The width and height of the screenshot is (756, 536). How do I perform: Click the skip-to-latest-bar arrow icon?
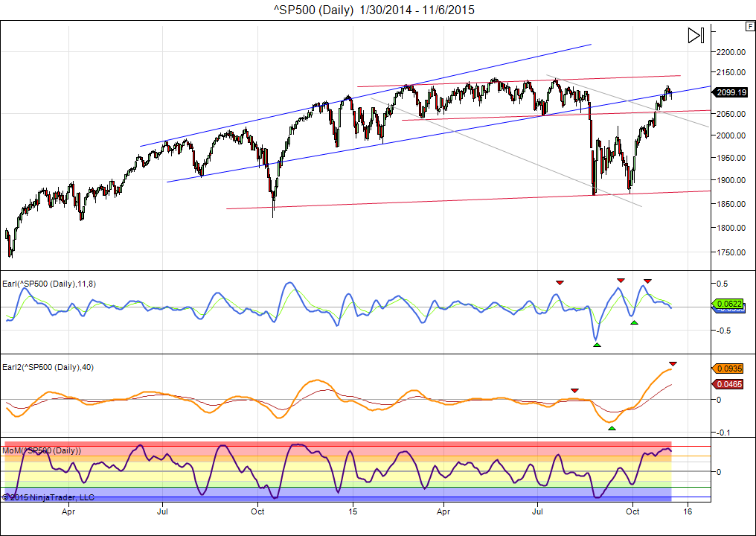pos(695,35)
